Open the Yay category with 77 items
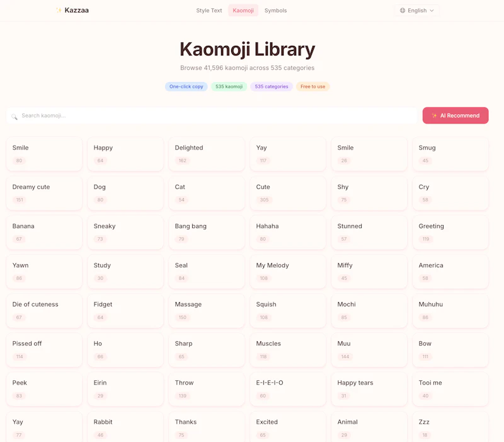The image size is (504, 442). pyautogui.click(x=44, y=427)
